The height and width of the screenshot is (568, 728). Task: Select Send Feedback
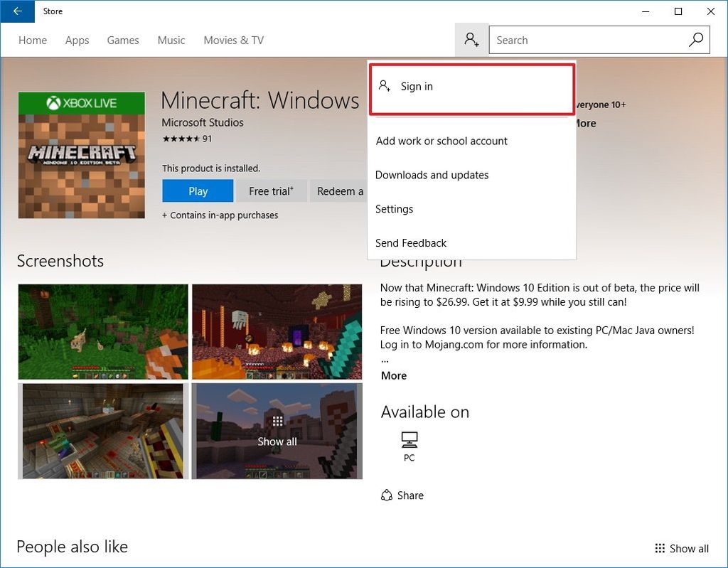[411, 243]
